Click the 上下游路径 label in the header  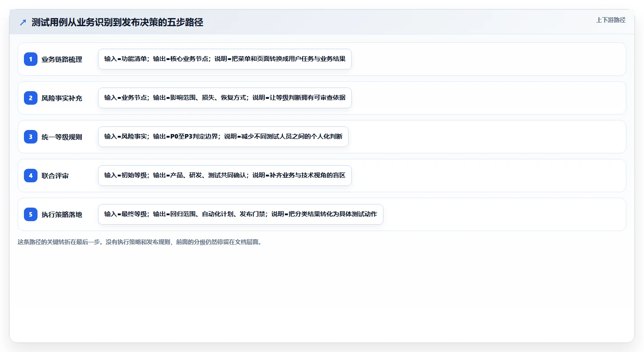click(611, 20)
